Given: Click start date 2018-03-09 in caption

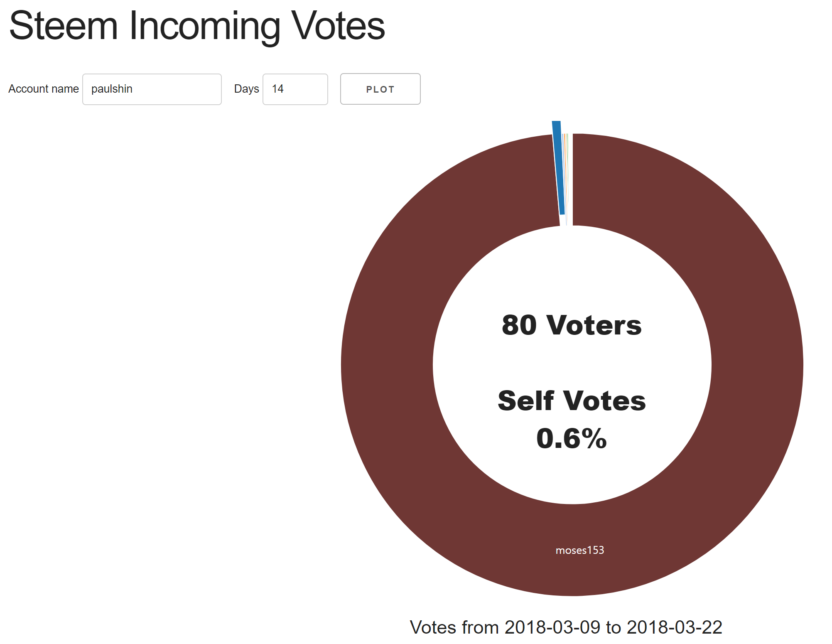Looking at the screenshot, I should pyautogui.click(x=552, y=627).
